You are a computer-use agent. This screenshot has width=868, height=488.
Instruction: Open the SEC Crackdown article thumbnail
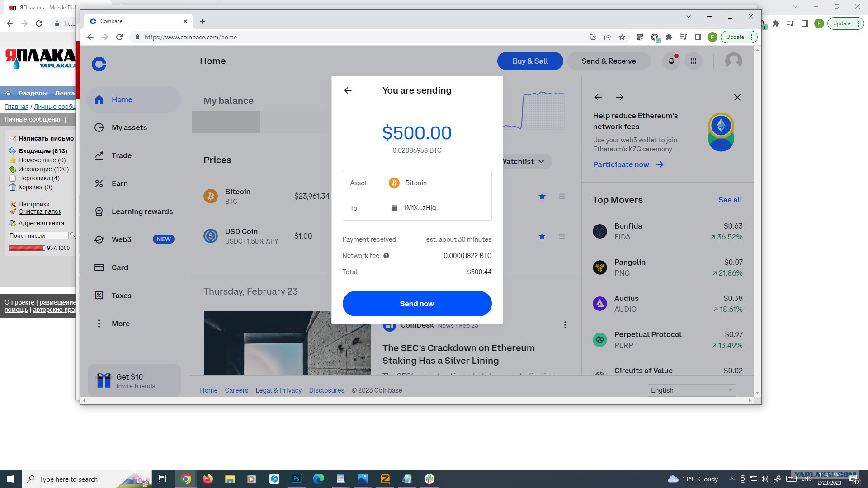pos(287,343)
